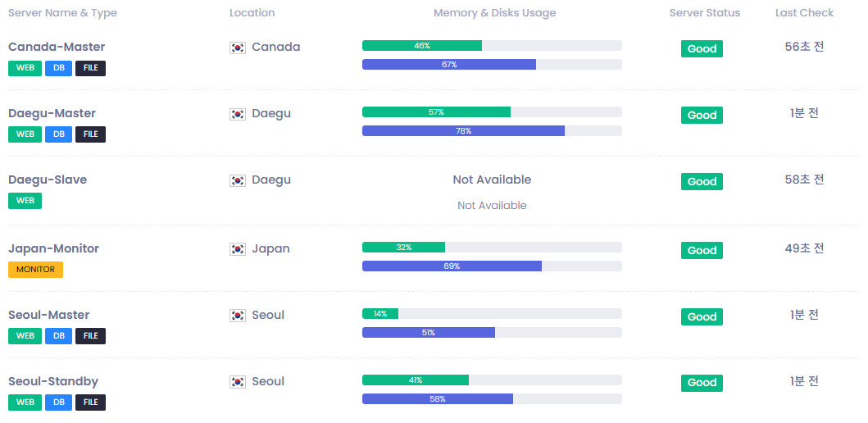Click the DB badge under Daegu-Master
Screen dimensions: 868x423
click(x=58, y=134)
